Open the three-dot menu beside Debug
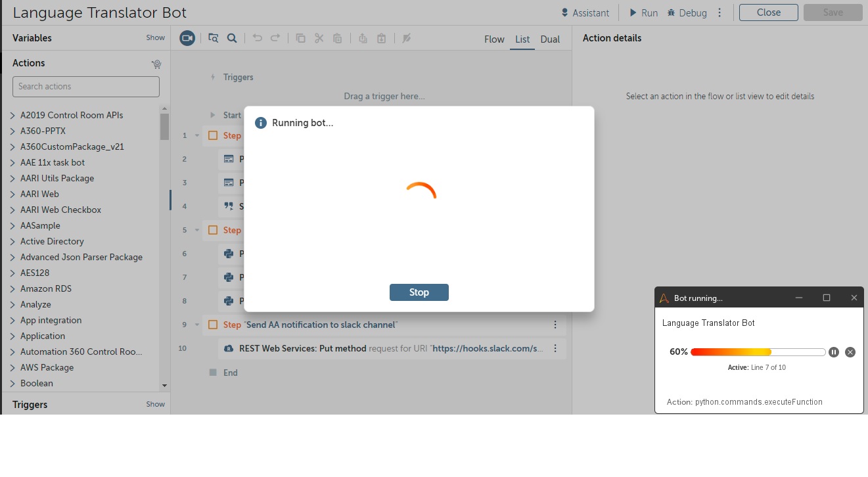868x477 pixels. [x=720, y=12]
